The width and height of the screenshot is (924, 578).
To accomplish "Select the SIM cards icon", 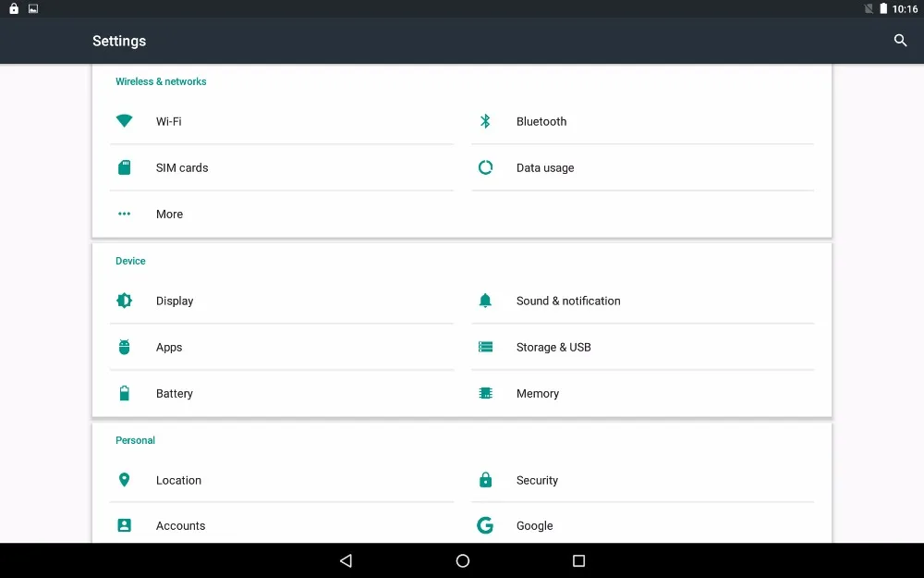I will (x=125, y=167).
